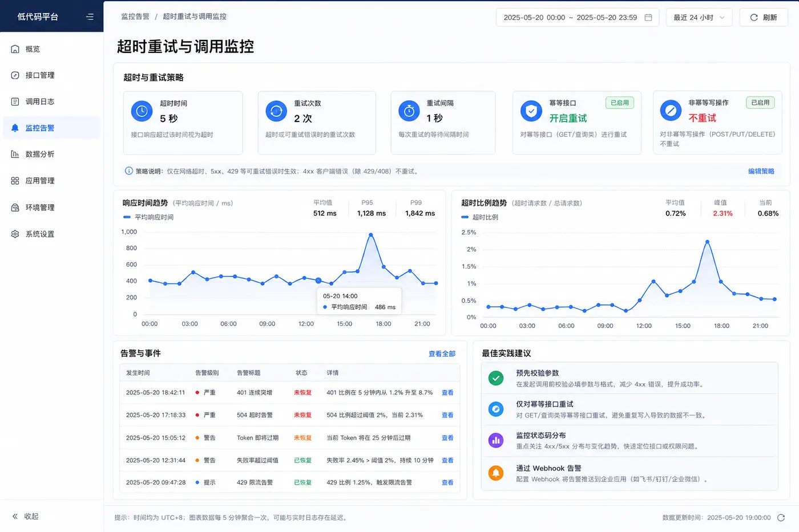
Task: Click the 收起 collapse arrows icon
Action: coord(15,516)
